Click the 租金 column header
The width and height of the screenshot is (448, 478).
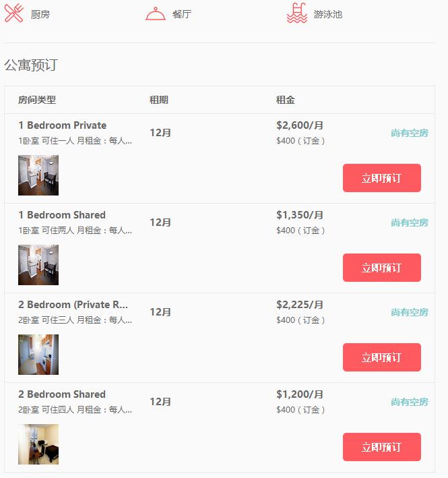(286, 100)
